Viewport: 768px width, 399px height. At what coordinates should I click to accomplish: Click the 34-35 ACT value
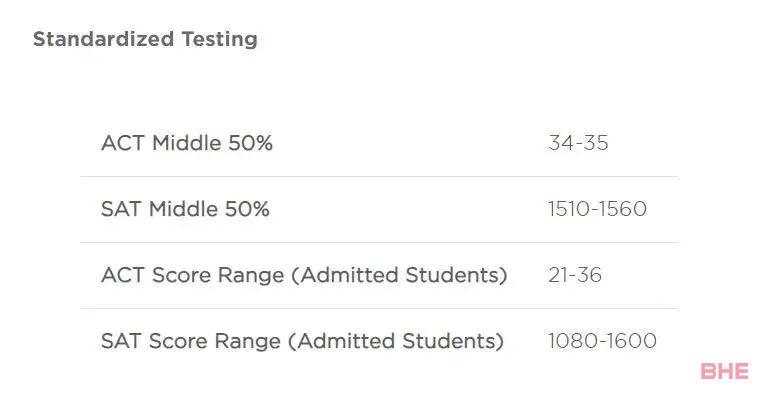[578, 143]
